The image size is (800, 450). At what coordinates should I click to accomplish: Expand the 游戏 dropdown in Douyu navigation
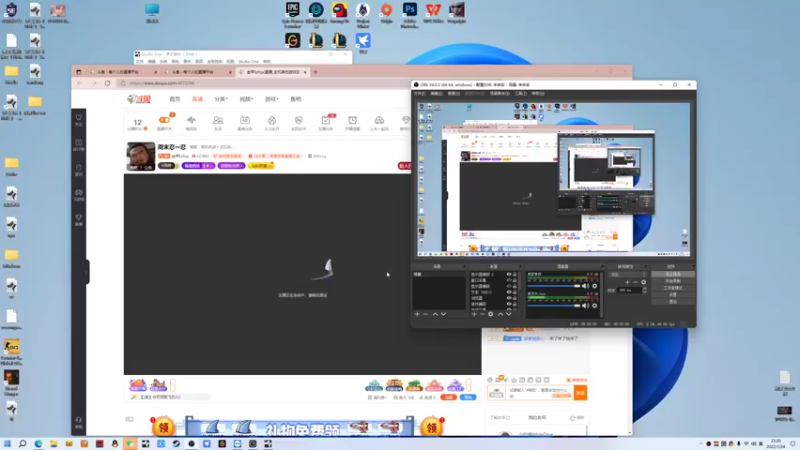(271, 99)
